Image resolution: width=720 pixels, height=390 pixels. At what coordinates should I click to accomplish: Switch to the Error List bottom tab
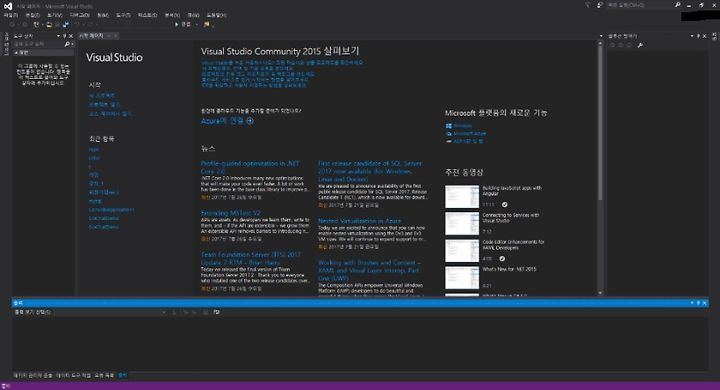(x=104, y=375)
